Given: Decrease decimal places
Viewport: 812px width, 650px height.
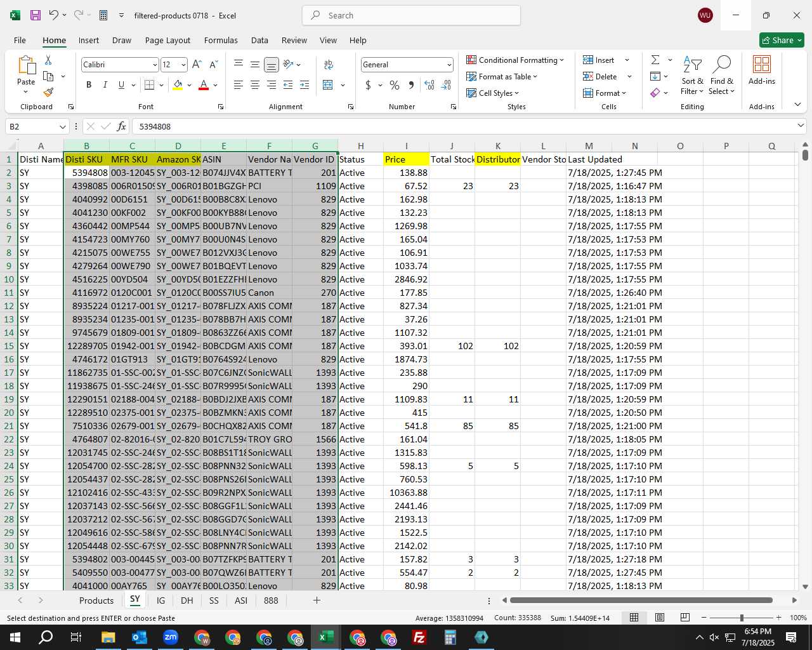Looking at the screenshot, I should point(446,84).
